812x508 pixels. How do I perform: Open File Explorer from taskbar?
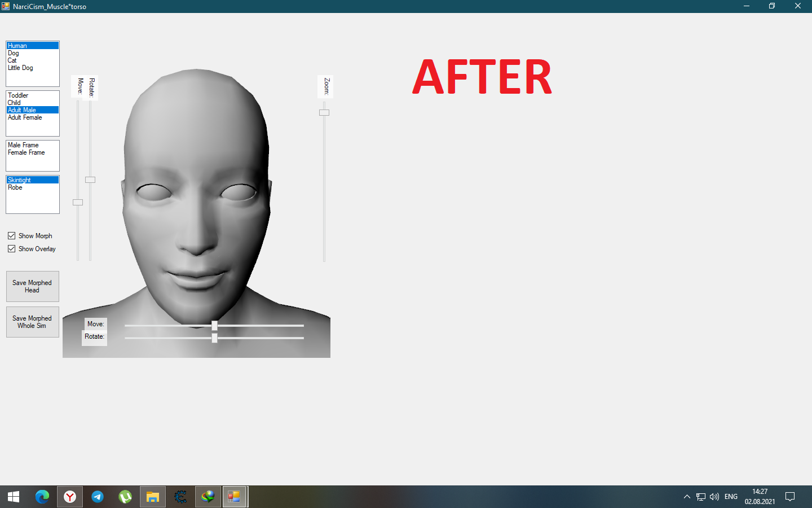pos(153,497)
